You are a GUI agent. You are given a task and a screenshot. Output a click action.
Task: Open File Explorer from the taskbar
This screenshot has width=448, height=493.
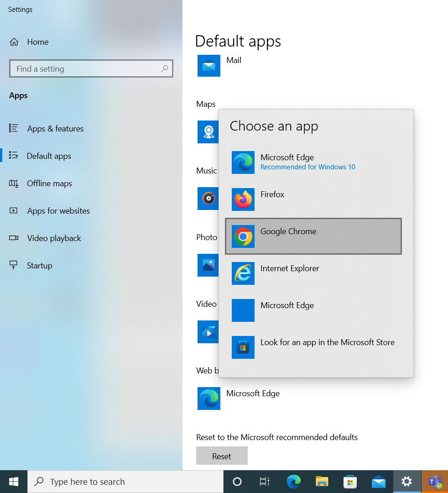coord(322,482)
